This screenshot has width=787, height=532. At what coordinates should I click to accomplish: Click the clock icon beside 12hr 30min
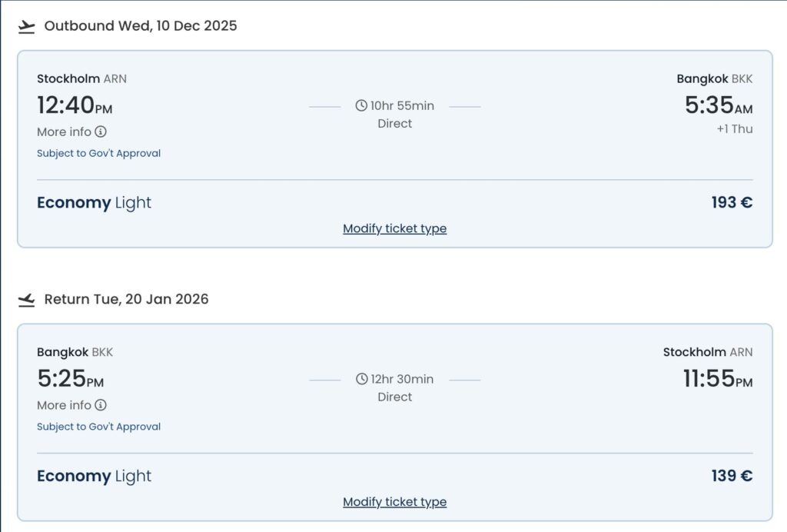pyautogui.click(x=361, y=379)
